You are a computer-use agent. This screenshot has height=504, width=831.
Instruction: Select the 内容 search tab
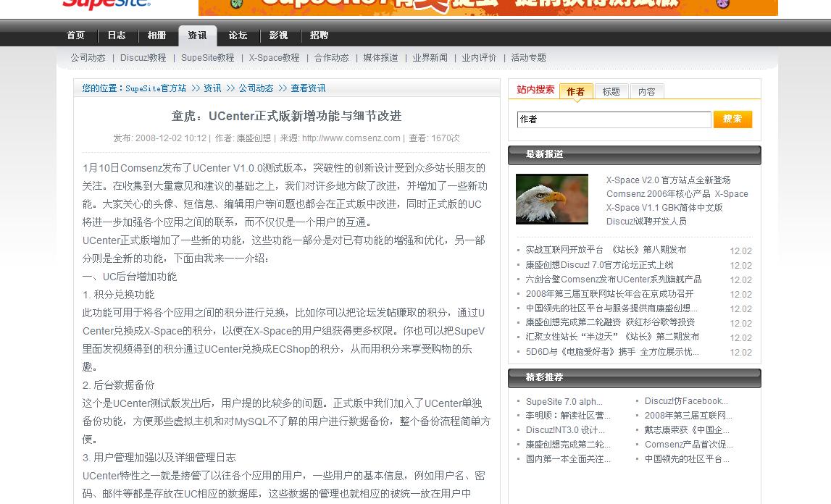[x=646, y=92]
